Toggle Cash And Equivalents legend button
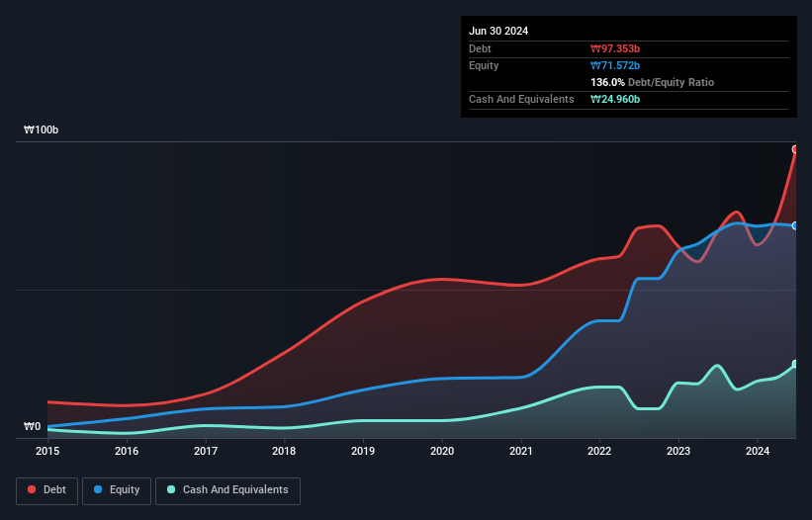 tap(227, 490)
